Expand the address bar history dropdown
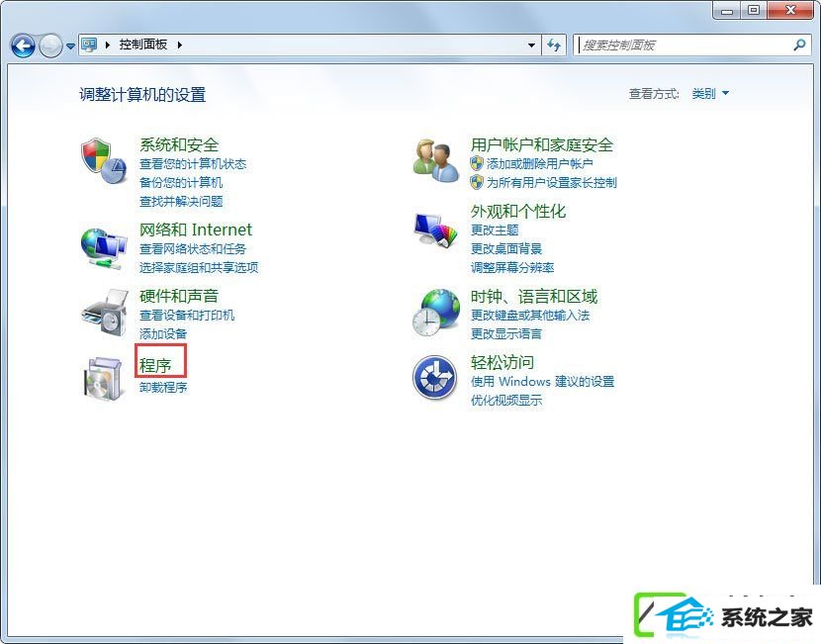The width and height of the screenshot is (821, 644). pos(531,46)
